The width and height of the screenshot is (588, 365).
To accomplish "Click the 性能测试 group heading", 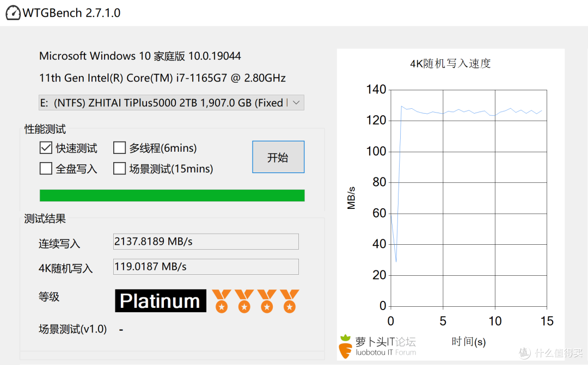I will 45,129.
